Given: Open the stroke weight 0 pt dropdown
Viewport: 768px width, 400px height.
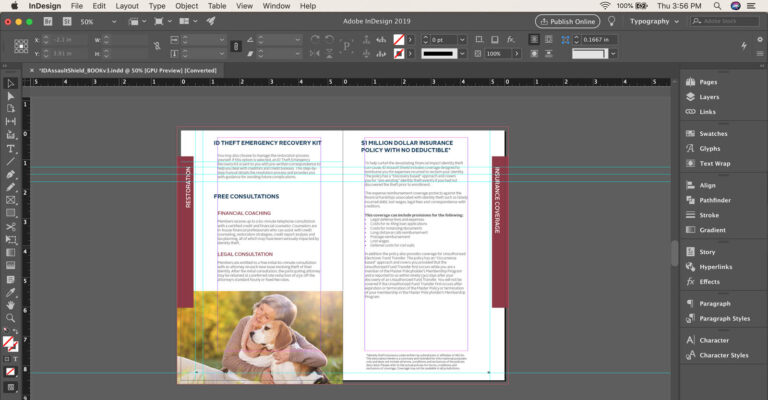Looking at the screenshot, I should [462, 40].
